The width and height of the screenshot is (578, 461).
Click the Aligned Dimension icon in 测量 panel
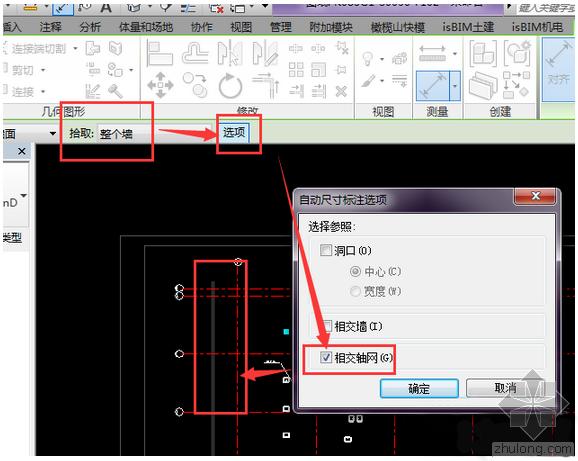click(x=433, y=86)
